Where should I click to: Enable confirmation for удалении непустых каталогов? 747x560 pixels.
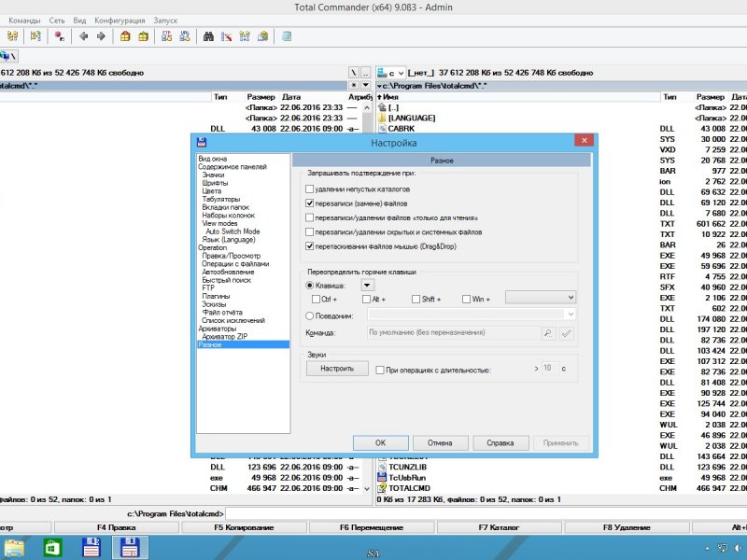(310, 189)
